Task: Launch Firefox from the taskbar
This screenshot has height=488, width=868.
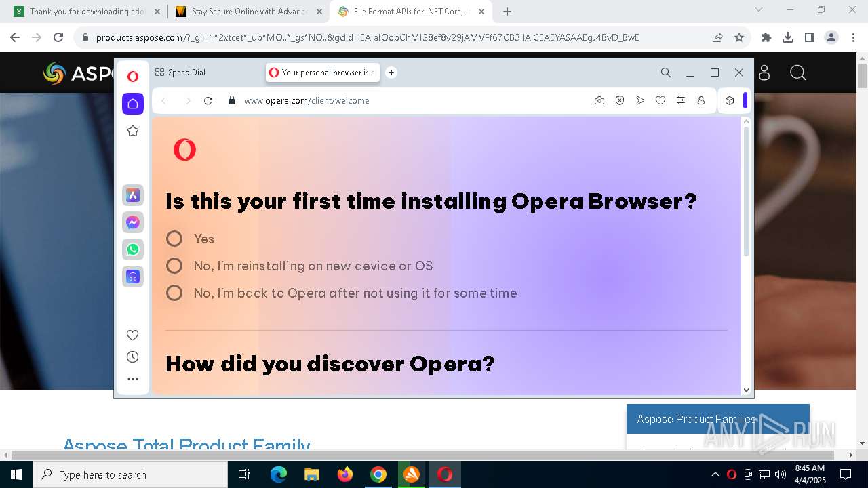Action: coord(345,474)
